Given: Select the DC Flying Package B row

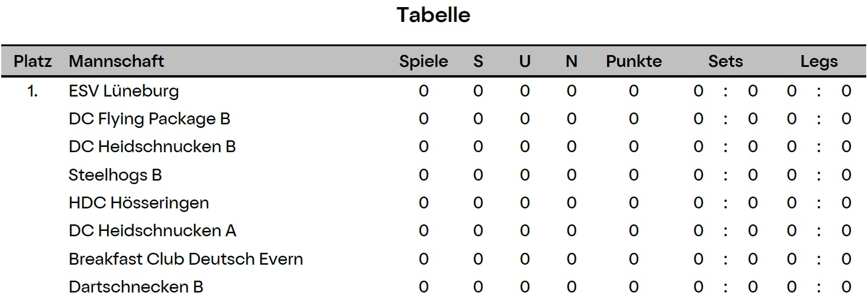Looking at the screenshot, I should [434, 119].
